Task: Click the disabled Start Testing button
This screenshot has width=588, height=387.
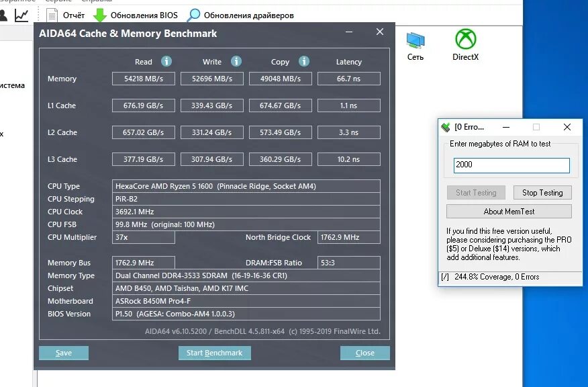Action: pos(476,193)
